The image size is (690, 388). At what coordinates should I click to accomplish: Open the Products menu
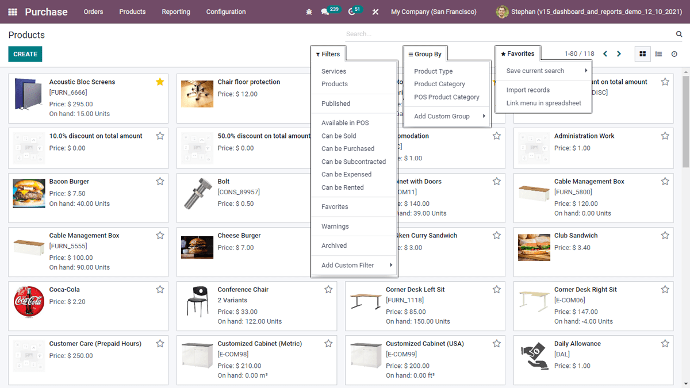click(x=132, y=12)
